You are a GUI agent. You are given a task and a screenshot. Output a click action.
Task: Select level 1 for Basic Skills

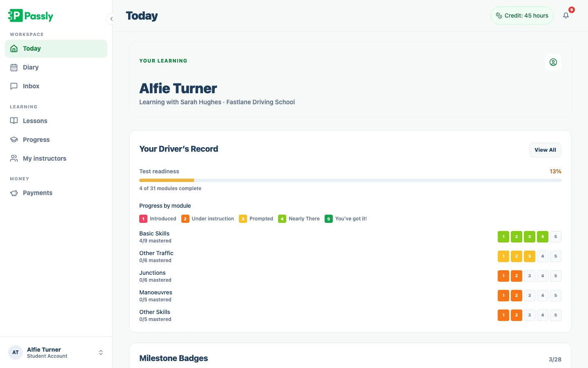tap(503, 237)
